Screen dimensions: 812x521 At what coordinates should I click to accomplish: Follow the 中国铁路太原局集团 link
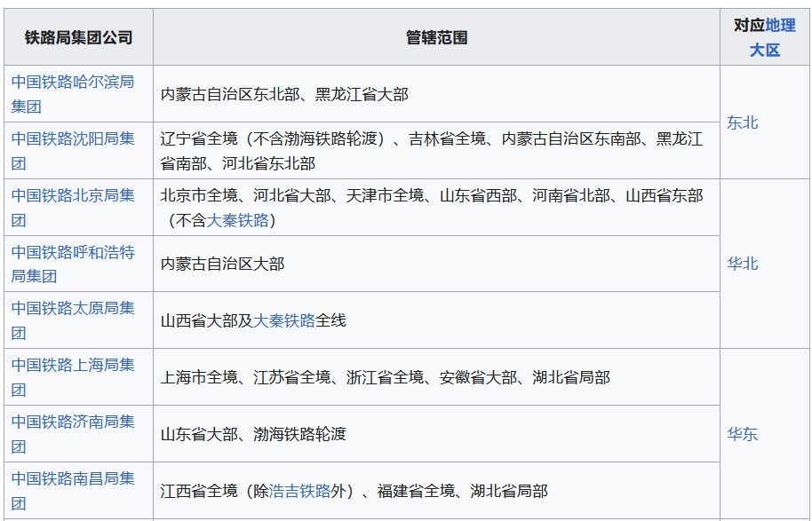(x=73, y=320)
